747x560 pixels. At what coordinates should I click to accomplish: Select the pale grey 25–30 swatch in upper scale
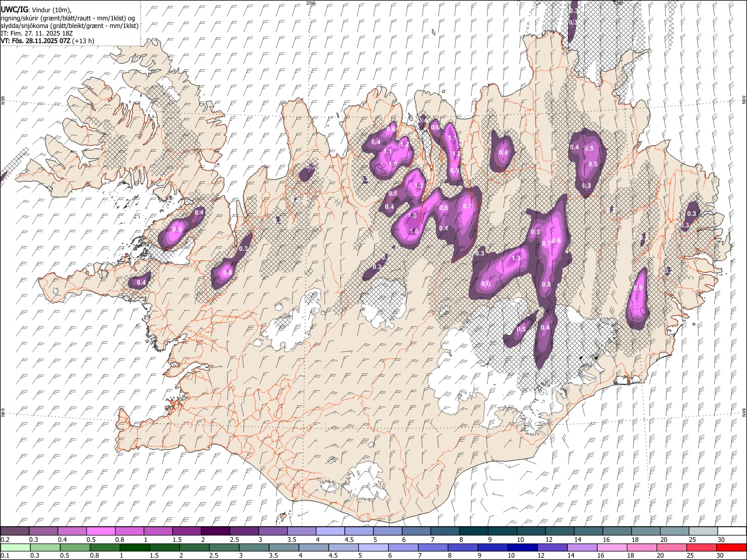pos(703,531)
